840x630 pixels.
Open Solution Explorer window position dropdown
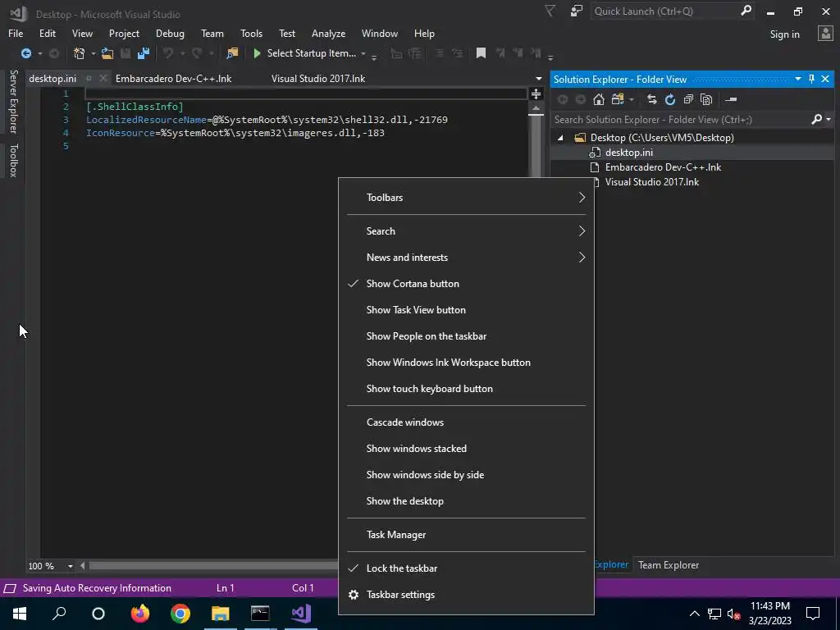pyautogui.click(x=797, y=80)
